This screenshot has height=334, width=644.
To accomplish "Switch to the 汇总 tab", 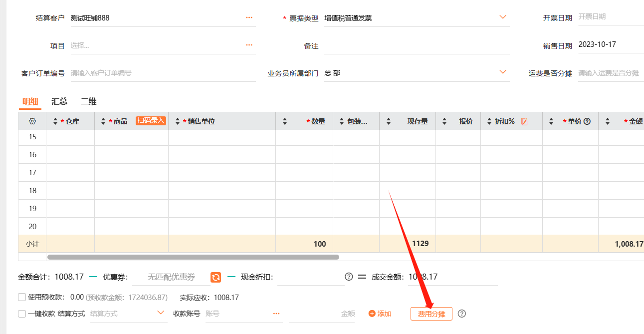I will [59, 101].
